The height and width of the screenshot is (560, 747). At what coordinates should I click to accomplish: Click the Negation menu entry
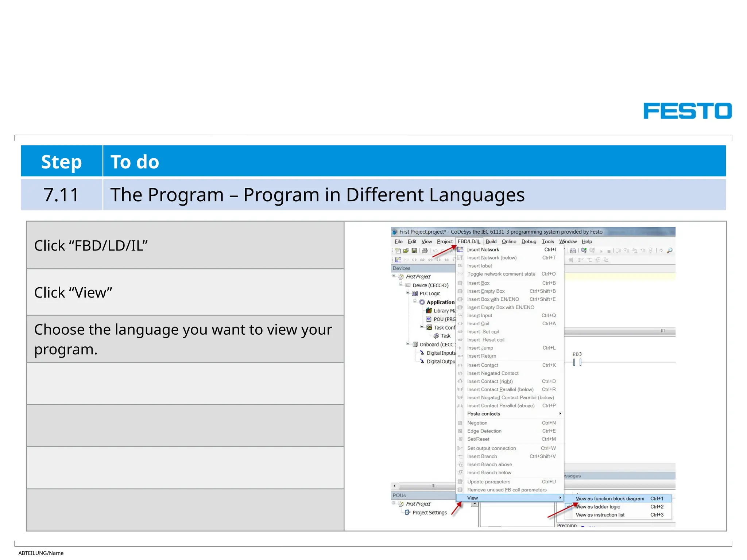pyautogui.click(x=510, y=423)
